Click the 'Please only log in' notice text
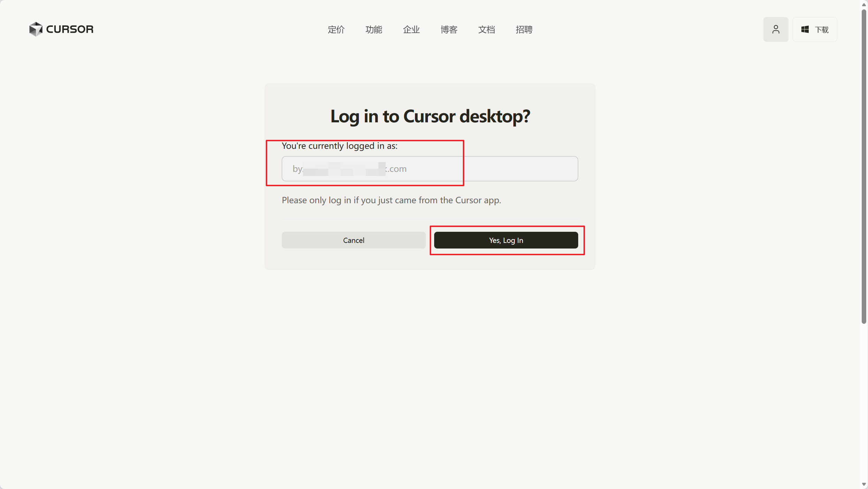The image size is (868, 489). click(x=391, y=200)
